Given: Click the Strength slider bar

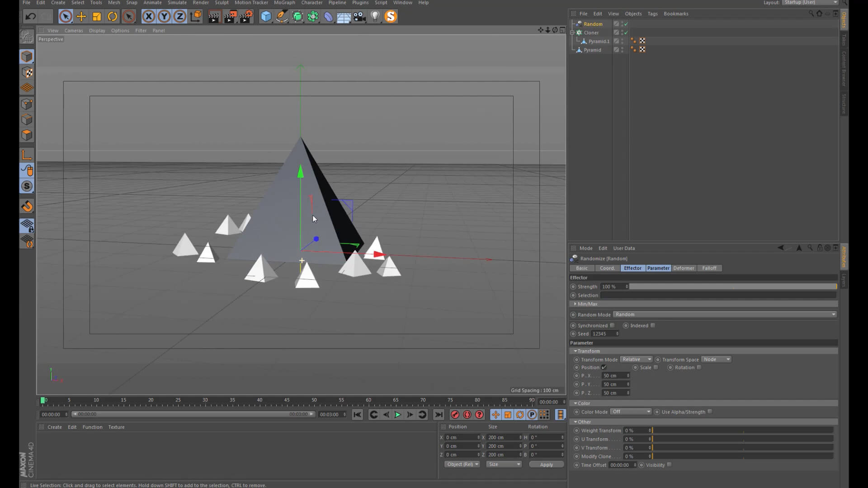Looking at the screenshot, I should 732,286.
